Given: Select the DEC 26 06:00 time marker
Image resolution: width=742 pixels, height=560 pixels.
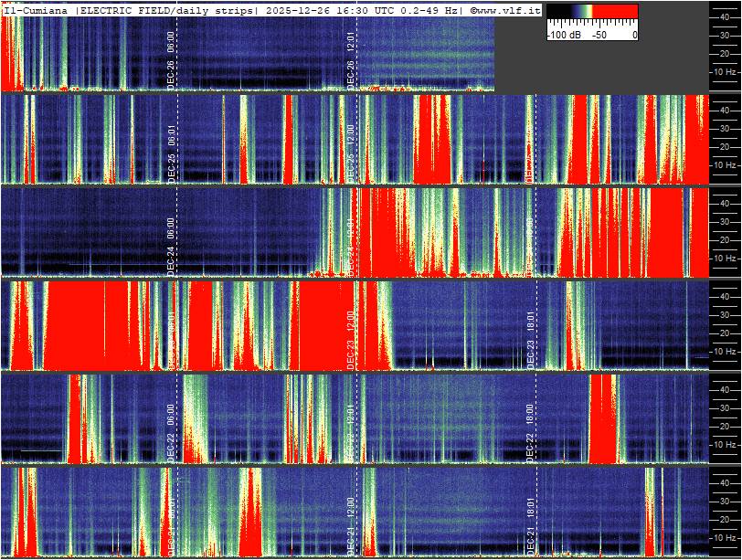Looking at the screenshot, I should 171,61.
